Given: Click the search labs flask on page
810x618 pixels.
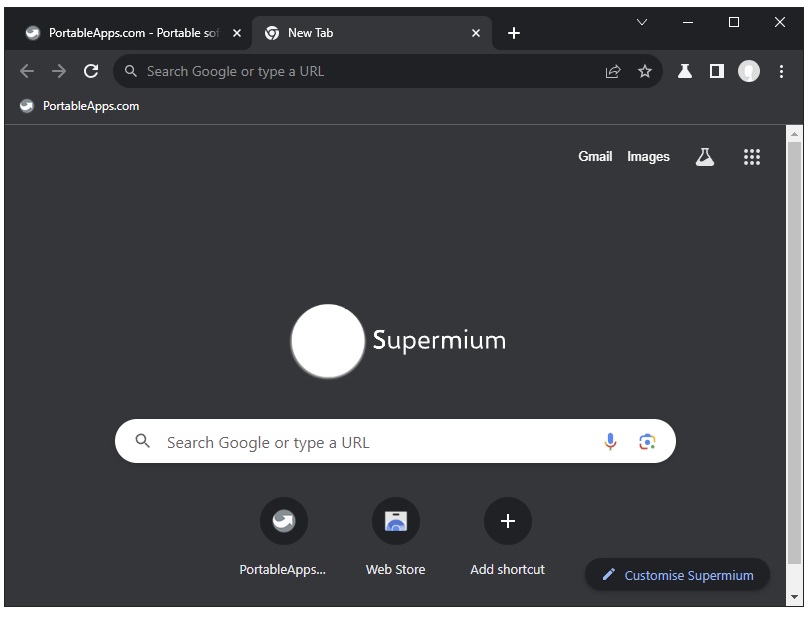Looking at the screenshot, I should tap(705, 157).
